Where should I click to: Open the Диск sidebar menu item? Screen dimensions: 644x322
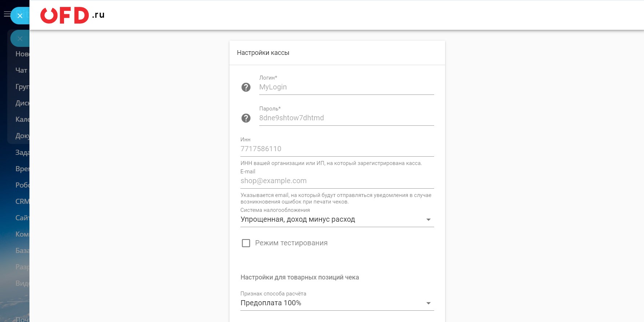pyautogui.click(x=22, y=103)
